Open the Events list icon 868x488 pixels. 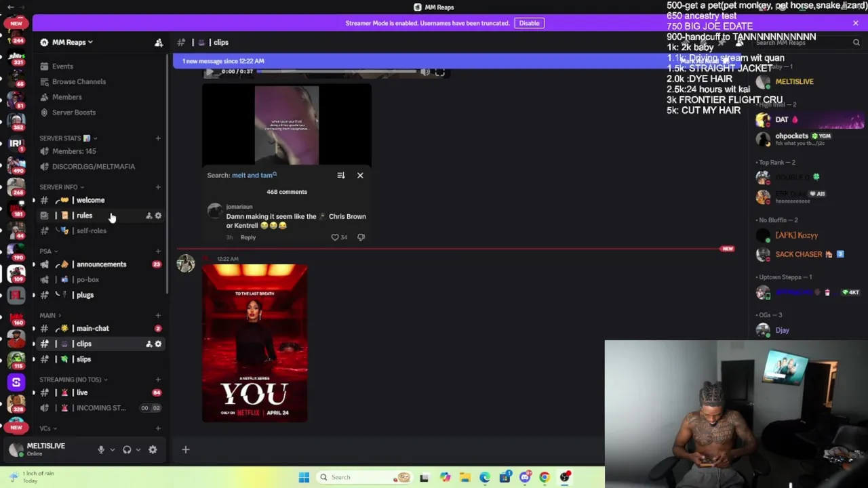click(x=44, y=66)
